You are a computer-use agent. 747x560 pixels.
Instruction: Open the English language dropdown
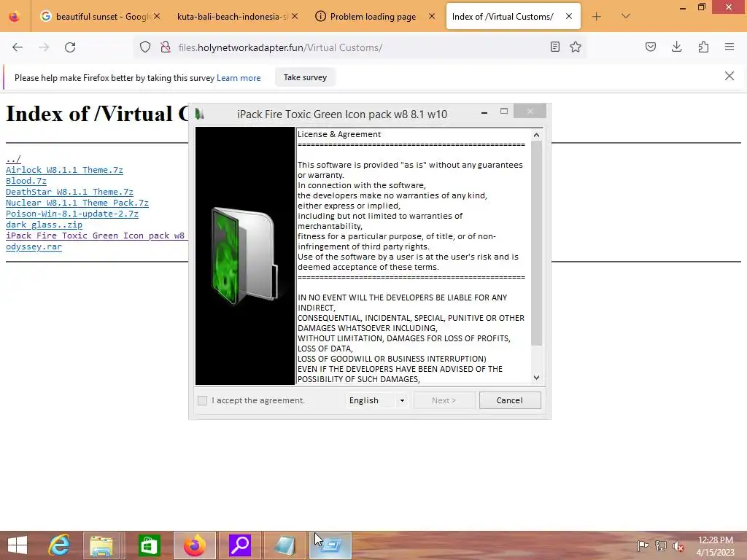click(x=376, y=400)
